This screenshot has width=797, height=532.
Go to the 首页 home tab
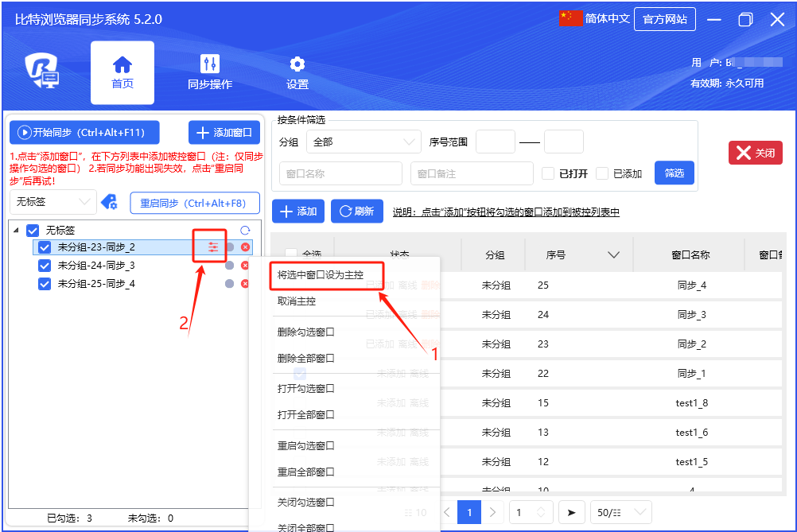tap(122, 72)
